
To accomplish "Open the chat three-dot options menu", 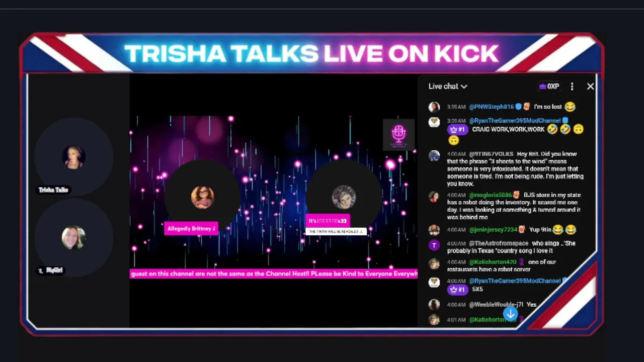I will (x=572, y=86).
